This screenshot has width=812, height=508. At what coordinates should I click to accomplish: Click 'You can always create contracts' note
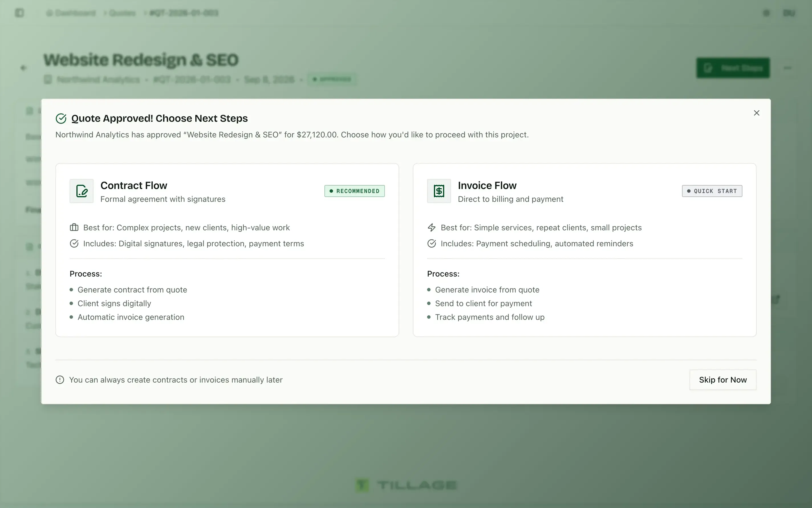tap(176, 380)
